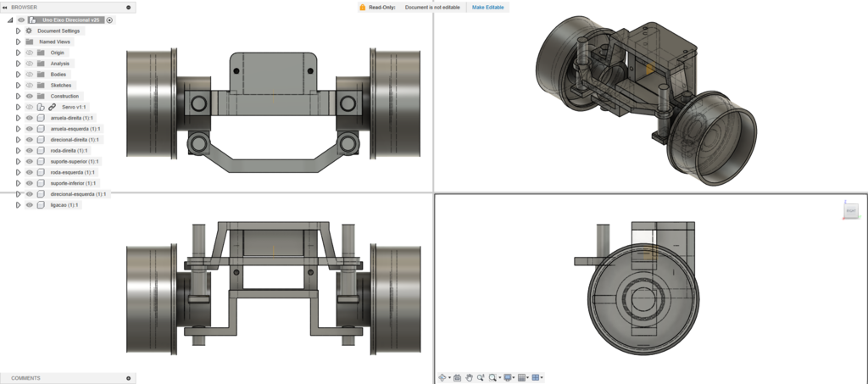
Task: Select the Servo v1:1 linked component
Action: 74,108
